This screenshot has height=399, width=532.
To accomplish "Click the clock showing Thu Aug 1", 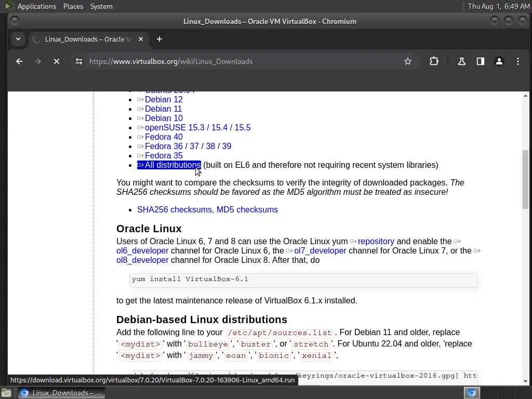I will (498, 6).
